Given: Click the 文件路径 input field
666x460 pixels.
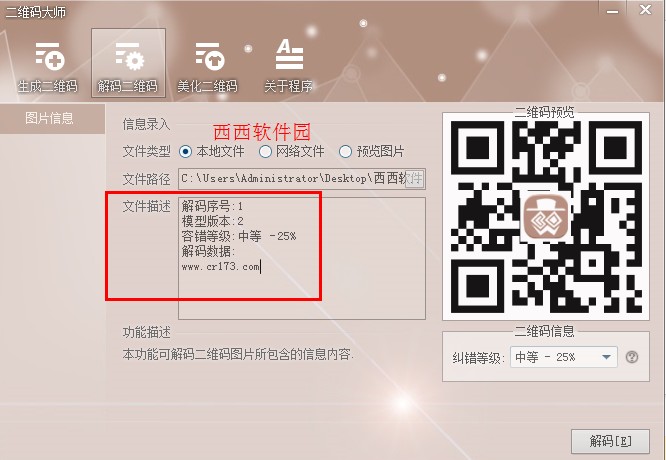Looking at the screenshot, I should tap(302, 178).
